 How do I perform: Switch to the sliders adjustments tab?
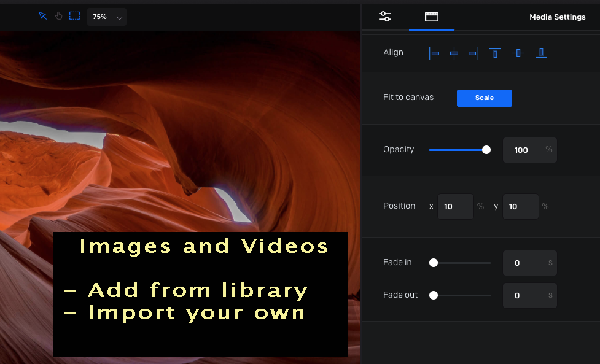pyautogui.click(x=385, y=17)
